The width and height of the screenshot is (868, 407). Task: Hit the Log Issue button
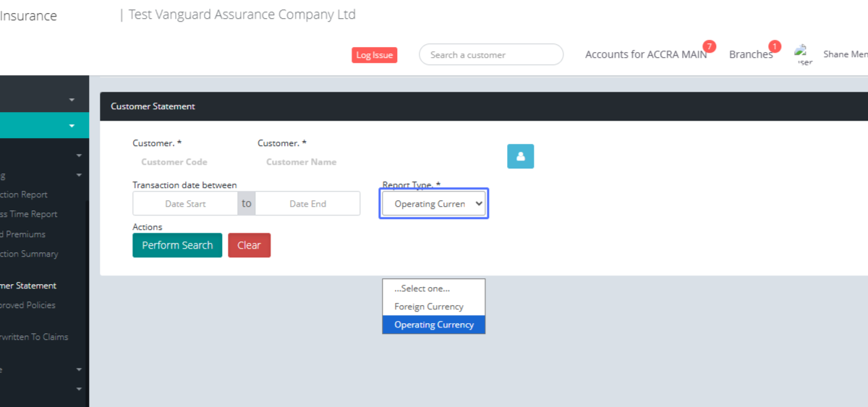coord(374,55)
